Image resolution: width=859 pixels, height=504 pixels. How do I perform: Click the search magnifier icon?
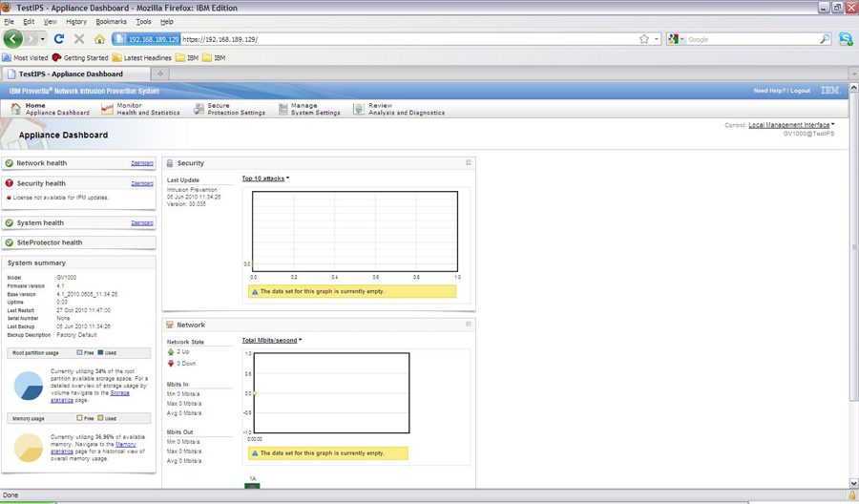point(825,39)
